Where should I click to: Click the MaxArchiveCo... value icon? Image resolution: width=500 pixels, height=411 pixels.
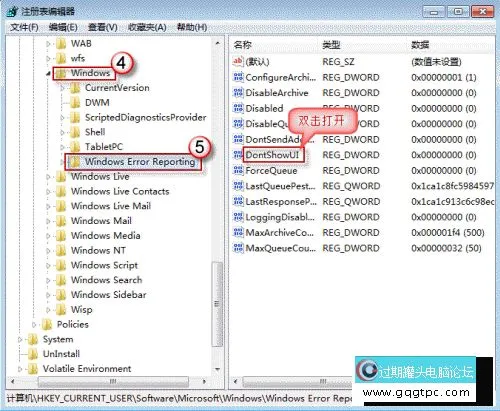pyautogui.click(x=238, y=232)
